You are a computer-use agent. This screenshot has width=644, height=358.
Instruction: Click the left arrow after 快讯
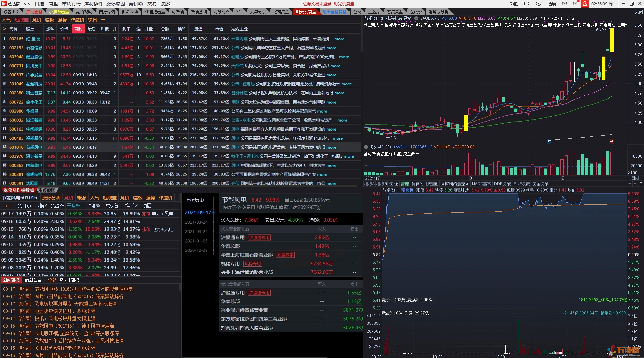(x=103, y=20)
